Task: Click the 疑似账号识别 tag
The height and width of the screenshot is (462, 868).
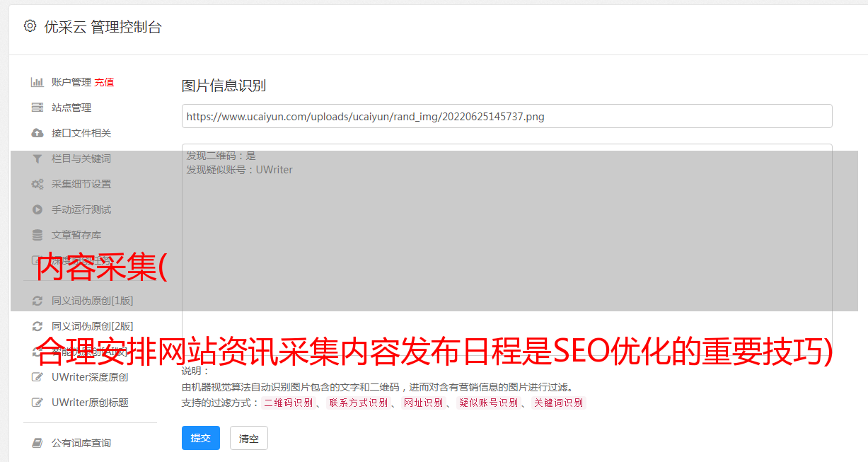Action: pos(488,403)
